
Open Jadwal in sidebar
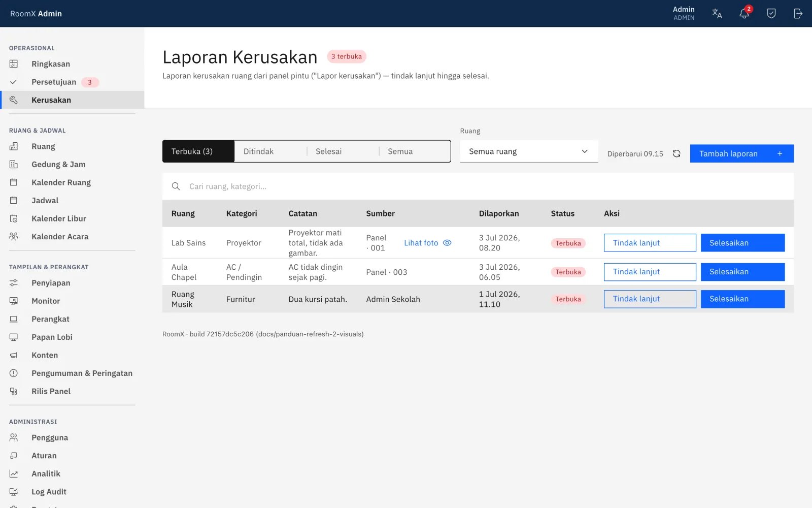pyautogui.click(x=72, y=201)
